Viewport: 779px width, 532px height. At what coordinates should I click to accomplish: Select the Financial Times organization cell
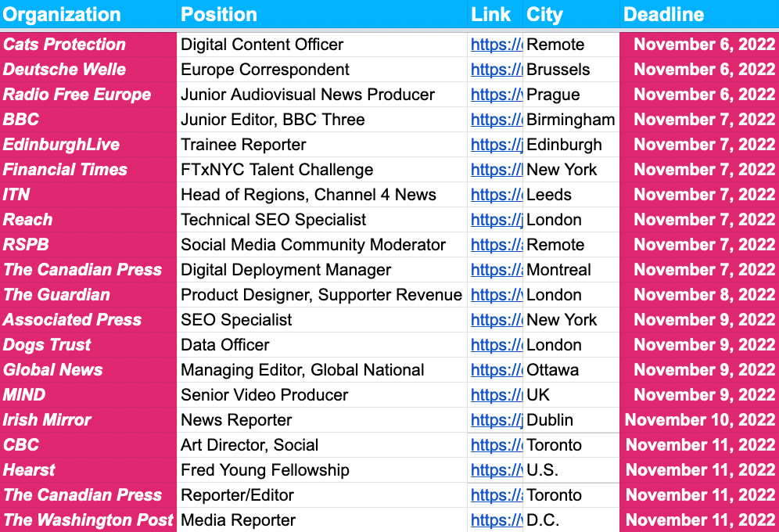(88, 170)
